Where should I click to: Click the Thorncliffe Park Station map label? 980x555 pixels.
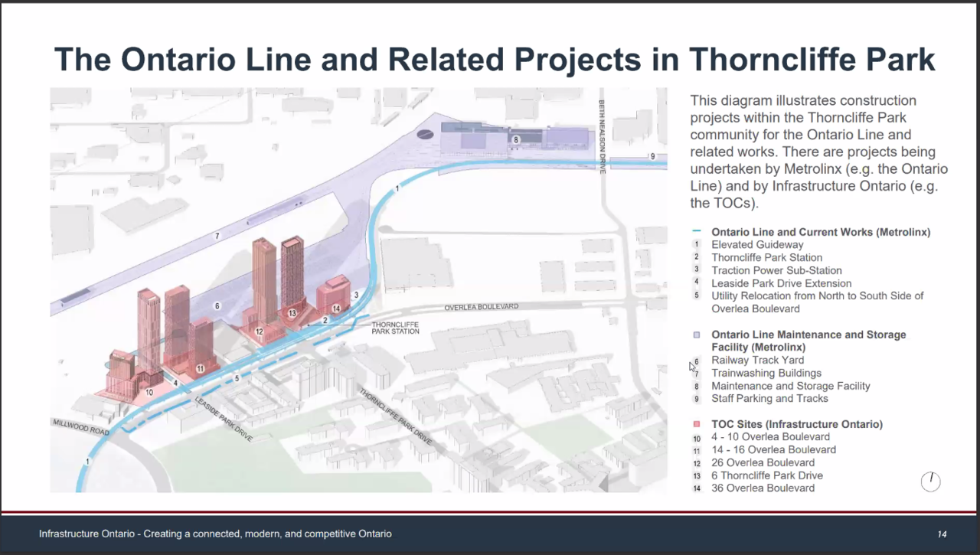point(395,328)
